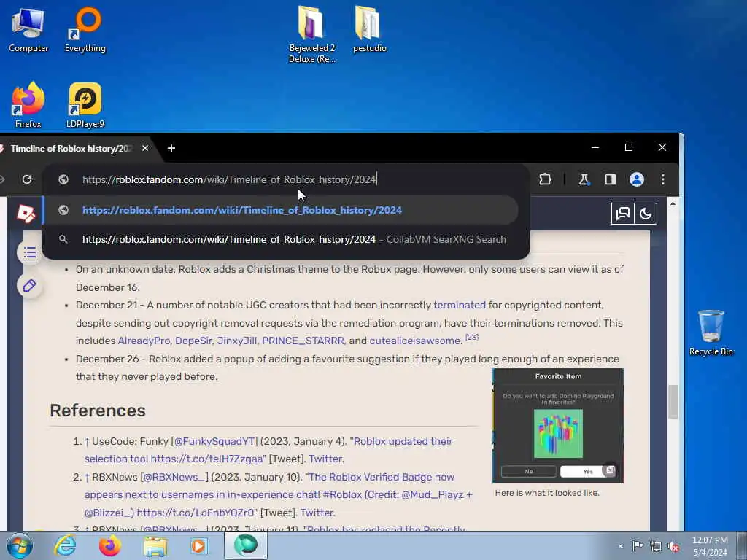This screenshot has height=560, width=747.
Task: Toggle dark mode with the moon icon
Action: pyautogui.click(x=646, y=214)
